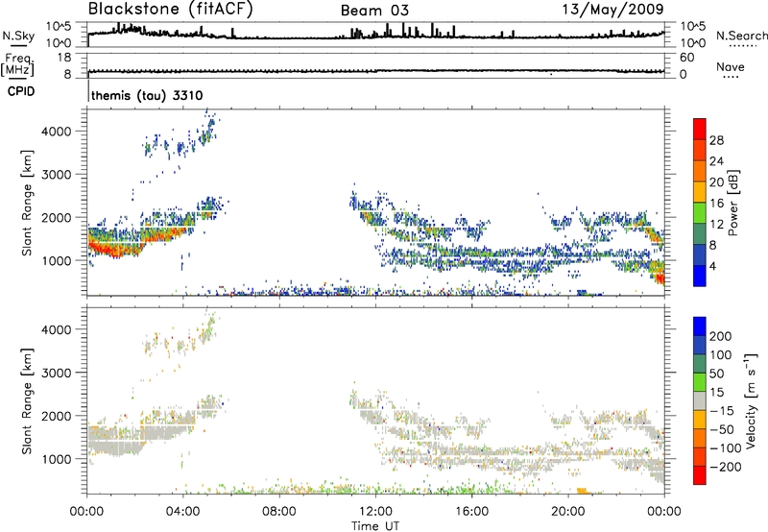The width and height of the screenshot is (768, 532).
Task: Click the Velocity [m s-1] colorbar label
Action: 752,400
